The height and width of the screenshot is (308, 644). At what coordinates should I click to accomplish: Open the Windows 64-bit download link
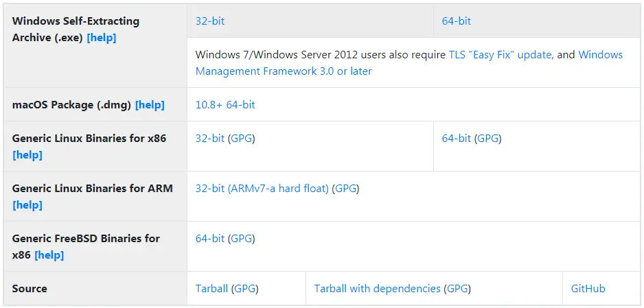[457, 21]
